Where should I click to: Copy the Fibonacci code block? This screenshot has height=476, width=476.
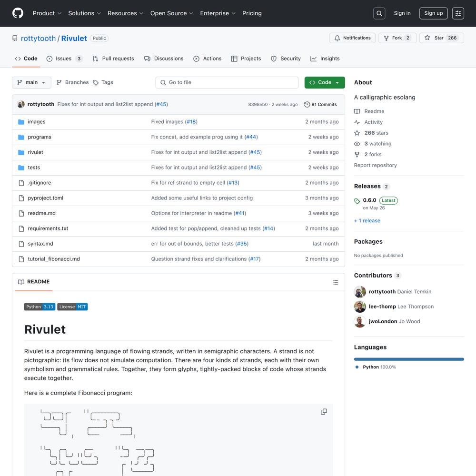click(324, 411)
